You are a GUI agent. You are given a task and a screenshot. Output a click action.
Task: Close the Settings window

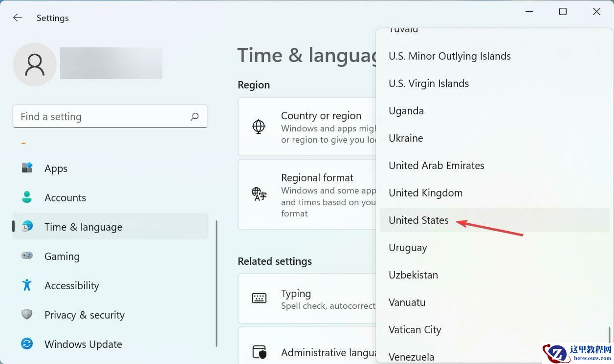pyautogui.click(x=596, y=12)
